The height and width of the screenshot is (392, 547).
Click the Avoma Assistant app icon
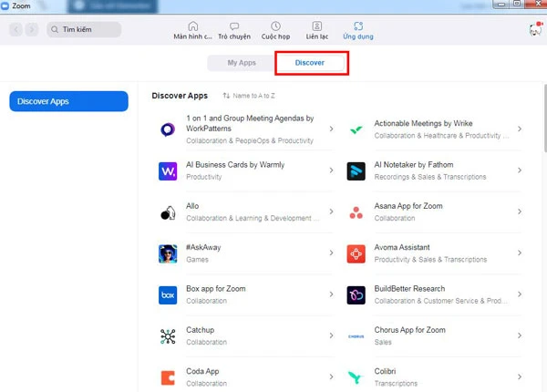pyautogui.click(x=356, y=253)
